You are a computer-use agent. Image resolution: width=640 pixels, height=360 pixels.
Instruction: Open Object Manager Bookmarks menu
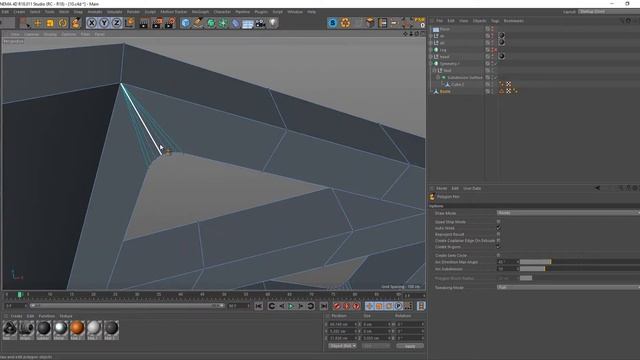(513, 21)
